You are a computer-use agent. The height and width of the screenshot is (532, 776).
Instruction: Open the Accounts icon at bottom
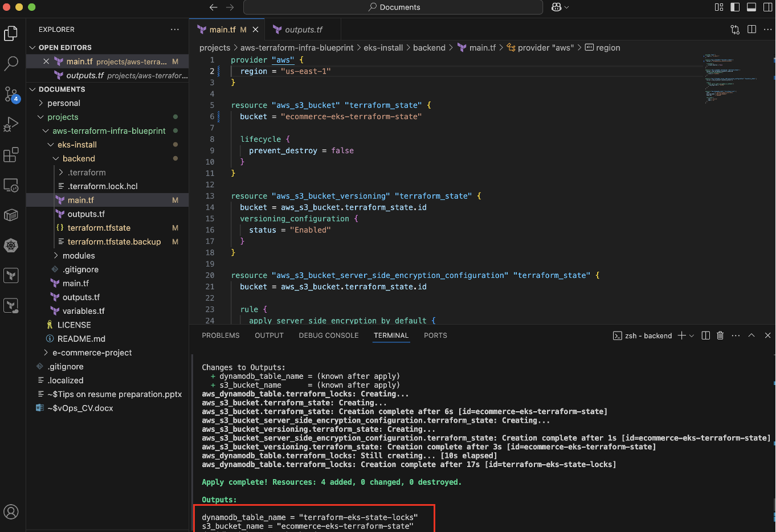11,511
